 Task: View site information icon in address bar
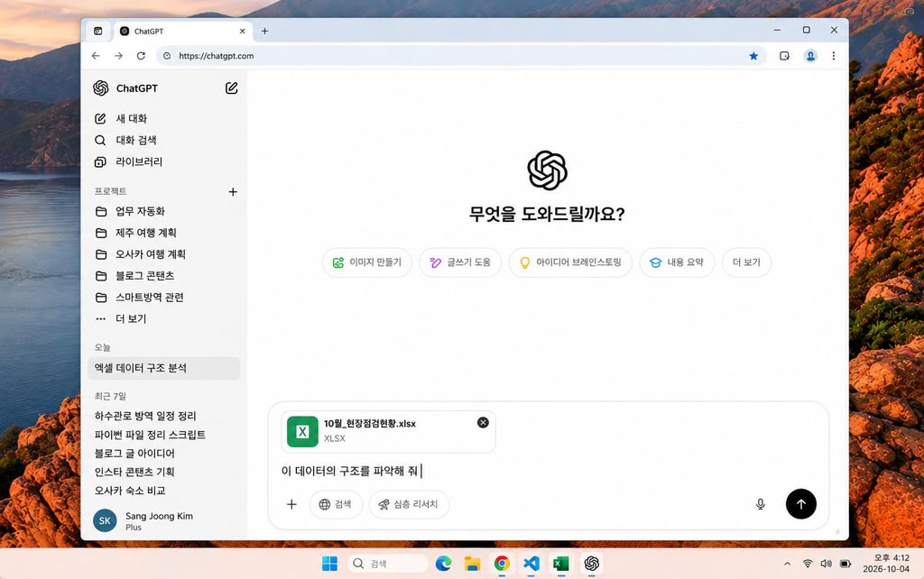click(x=167, y=56)
